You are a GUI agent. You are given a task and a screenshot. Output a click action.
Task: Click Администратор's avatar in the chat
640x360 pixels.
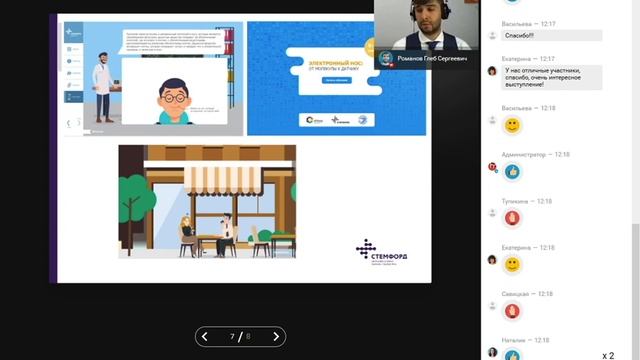click(x=492, y=167)
